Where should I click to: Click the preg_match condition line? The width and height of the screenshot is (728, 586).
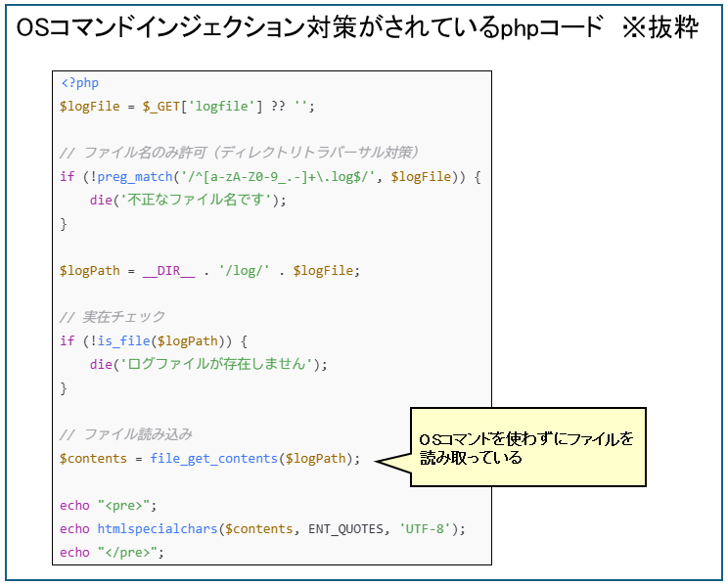pos(270,177)
